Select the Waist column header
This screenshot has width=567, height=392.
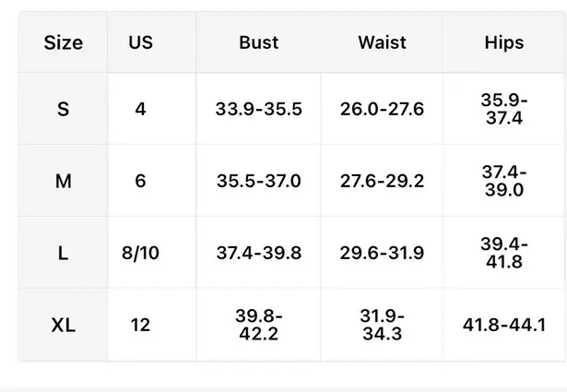pyautogui.click(x=382, y=42)
